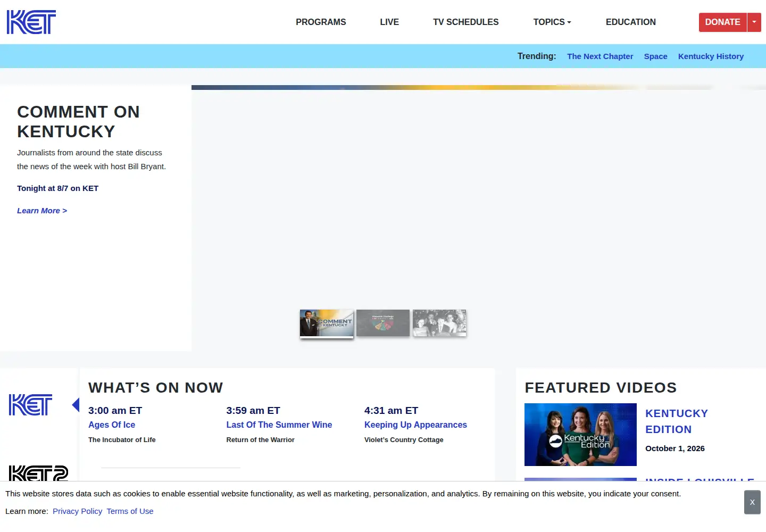
Task: Open the Kentucky Edition video thumbnail
Action: click(x=580, y=435)
